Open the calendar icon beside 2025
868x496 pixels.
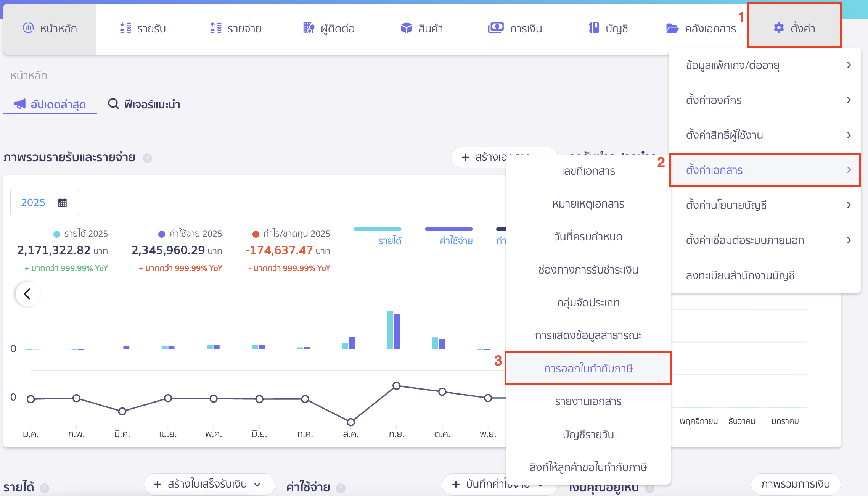click(x=62, y=202)
